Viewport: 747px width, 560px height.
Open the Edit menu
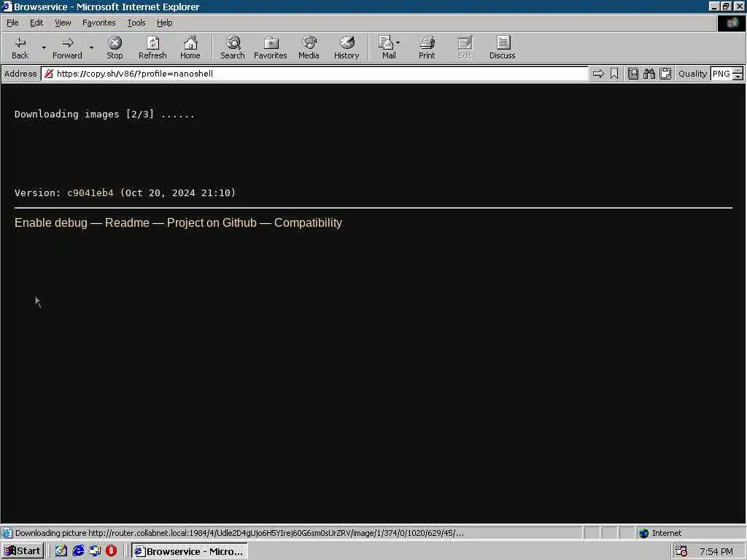coord(36,23)
